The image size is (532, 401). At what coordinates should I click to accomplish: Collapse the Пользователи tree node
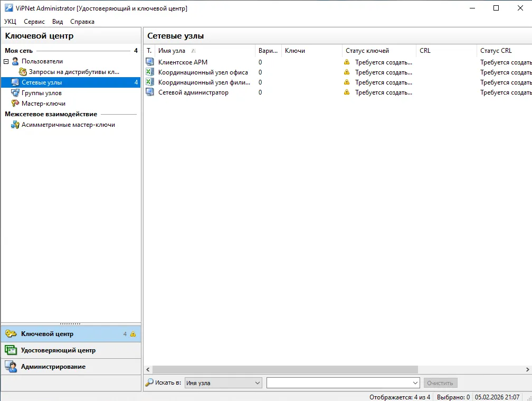click(x=6, y=61)
